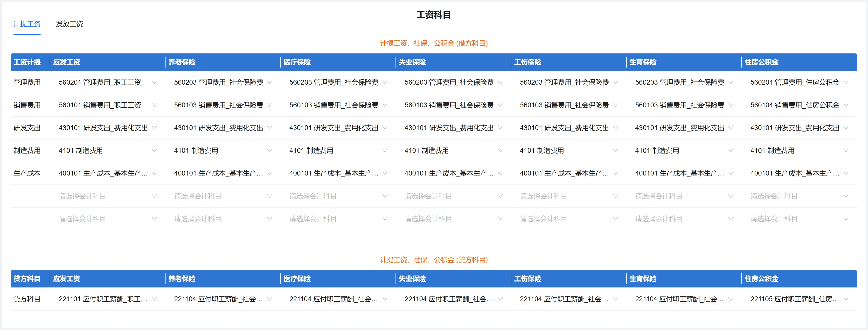
Task: Click 医疗保险 header in debit table
Action: 297,62
